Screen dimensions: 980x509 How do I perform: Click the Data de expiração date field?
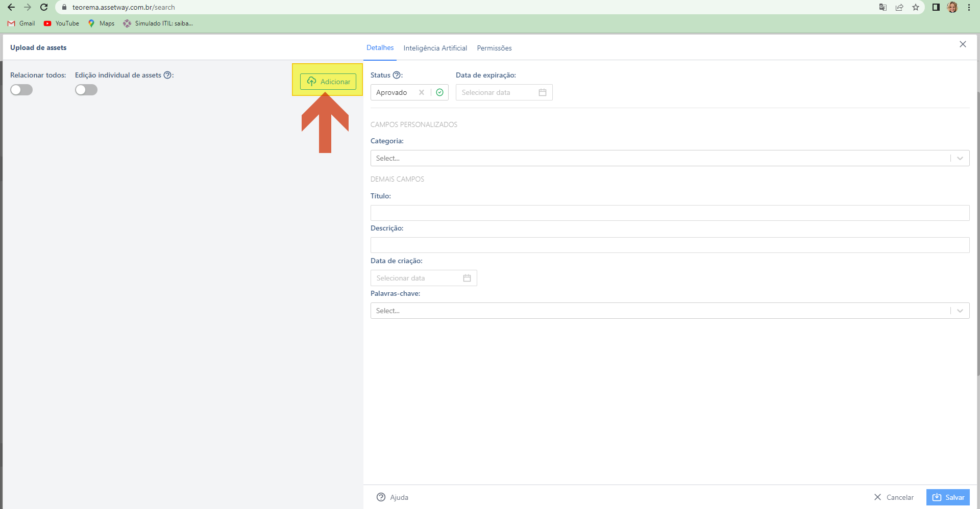pos(504,92)
